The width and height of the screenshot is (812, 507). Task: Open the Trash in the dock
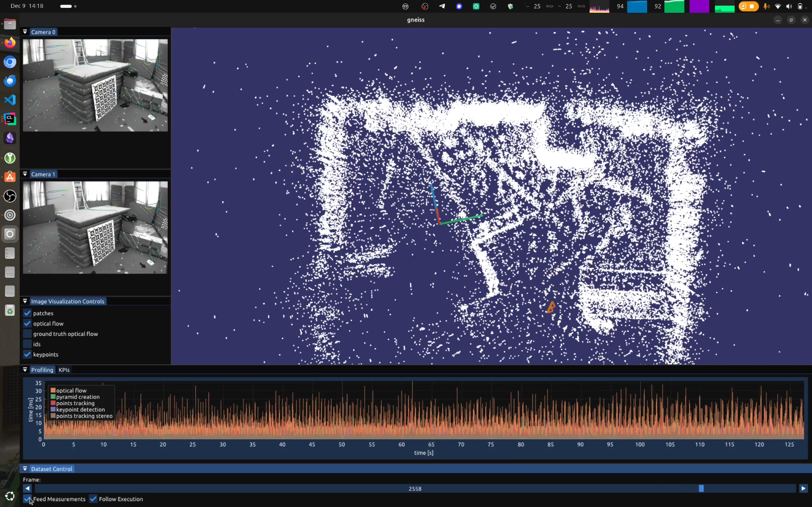tap(10, 311)
